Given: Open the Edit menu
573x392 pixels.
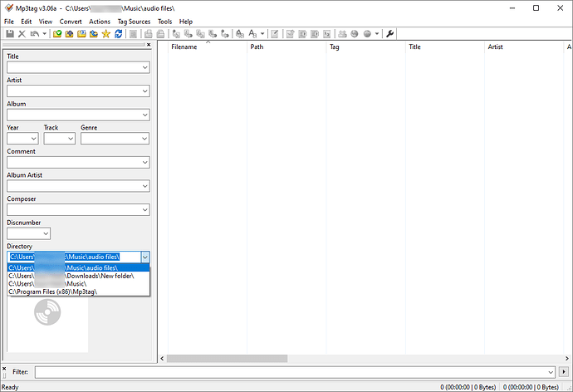Looking at the screenshot, I should [26, 22].
